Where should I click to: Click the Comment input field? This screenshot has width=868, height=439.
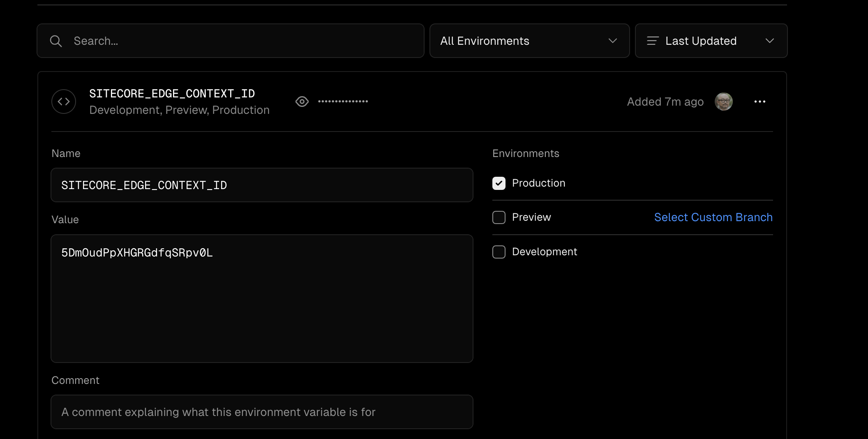(262, 412)
